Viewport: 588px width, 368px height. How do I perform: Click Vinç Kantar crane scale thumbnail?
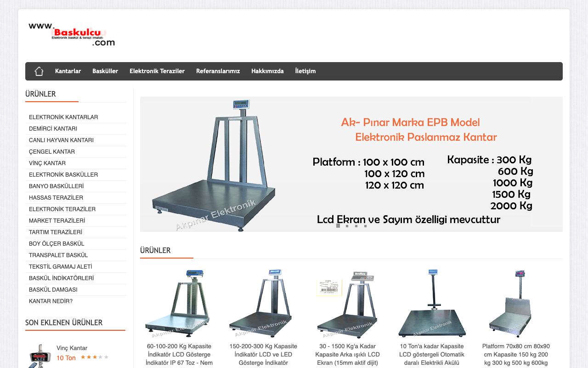(x=39, y=356)
